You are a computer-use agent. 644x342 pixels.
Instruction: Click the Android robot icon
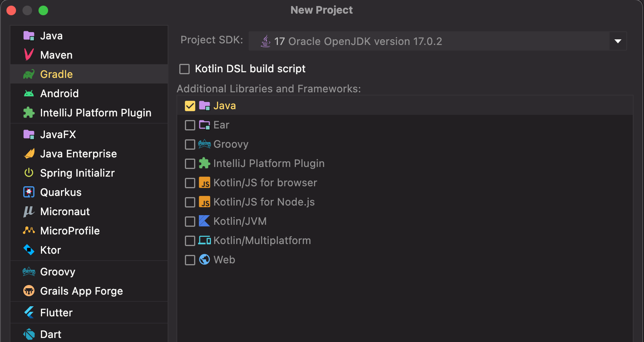click(29, 94)
